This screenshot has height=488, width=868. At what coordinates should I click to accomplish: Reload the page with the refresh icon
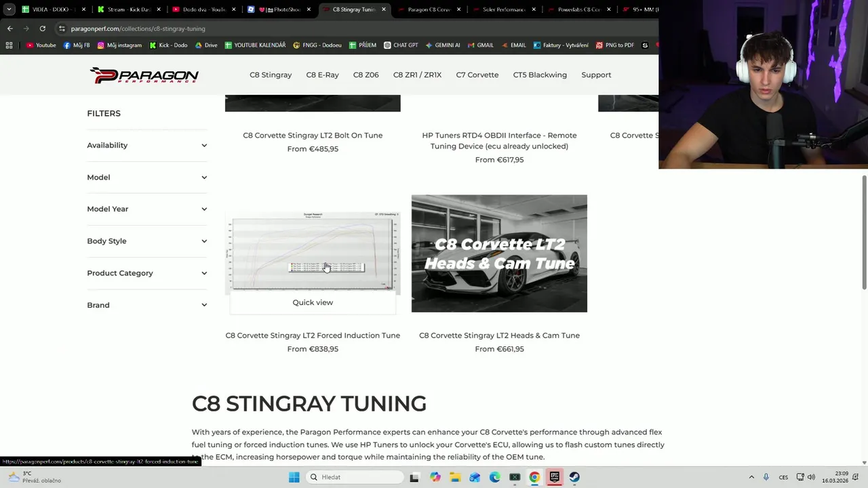point(42,28)
